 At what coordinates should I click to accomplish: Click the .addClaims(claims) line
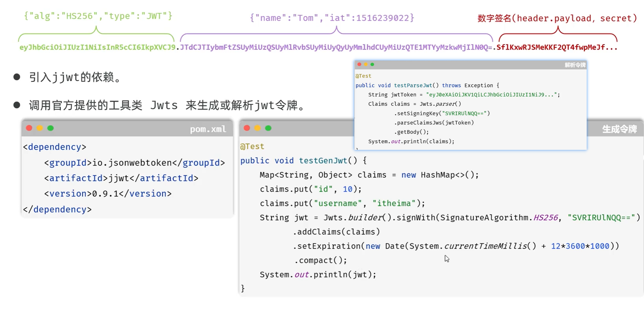point(336,232)
